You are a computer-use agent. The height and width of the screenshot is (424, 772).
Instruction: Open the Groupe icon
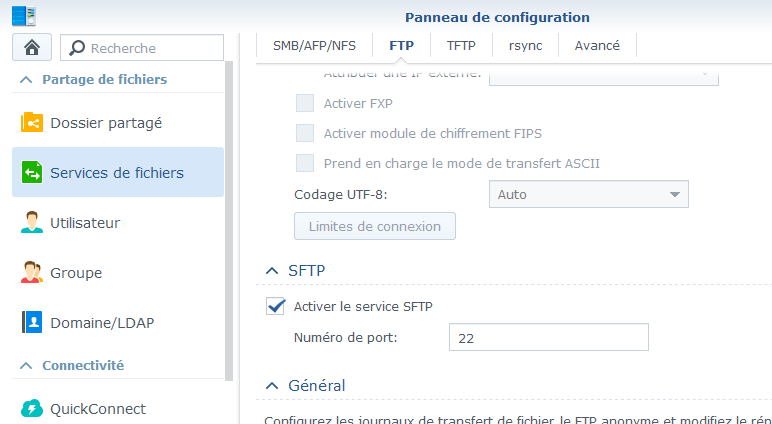click(x=32, y=272)
